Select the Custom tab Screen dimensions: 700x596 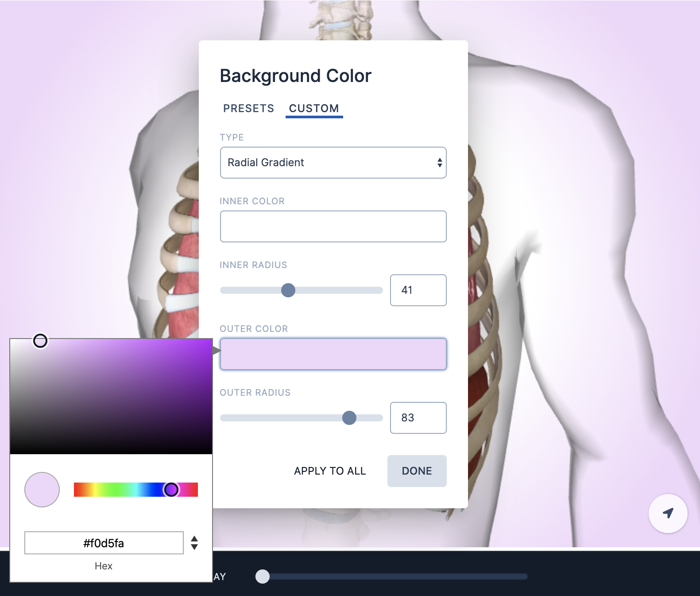[x=314, y=109]
